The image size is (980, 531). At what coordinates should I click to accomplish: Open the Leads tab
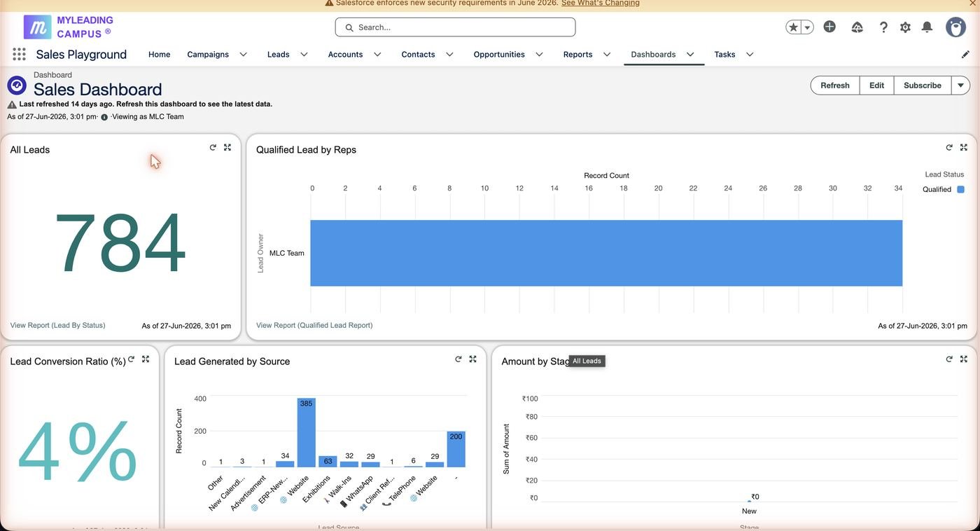click(278, 54)
